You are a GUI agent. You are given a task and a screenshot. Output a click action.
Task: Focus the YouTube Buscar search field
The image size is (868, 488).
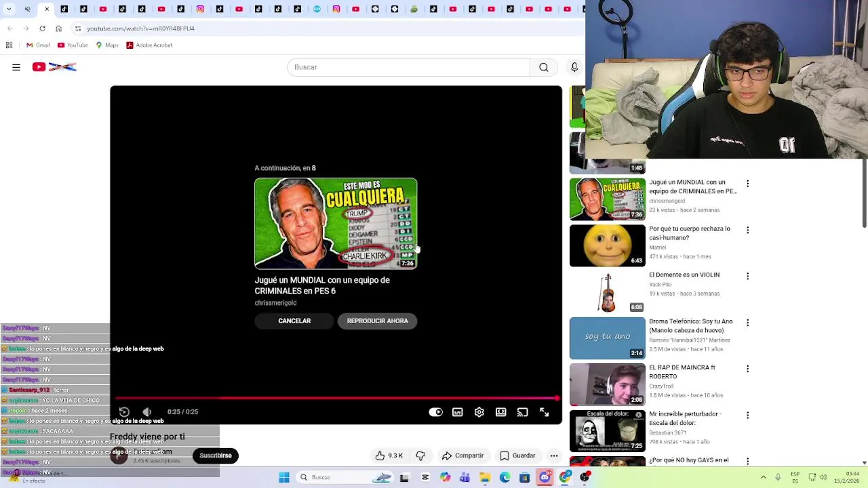pos(408,67)
